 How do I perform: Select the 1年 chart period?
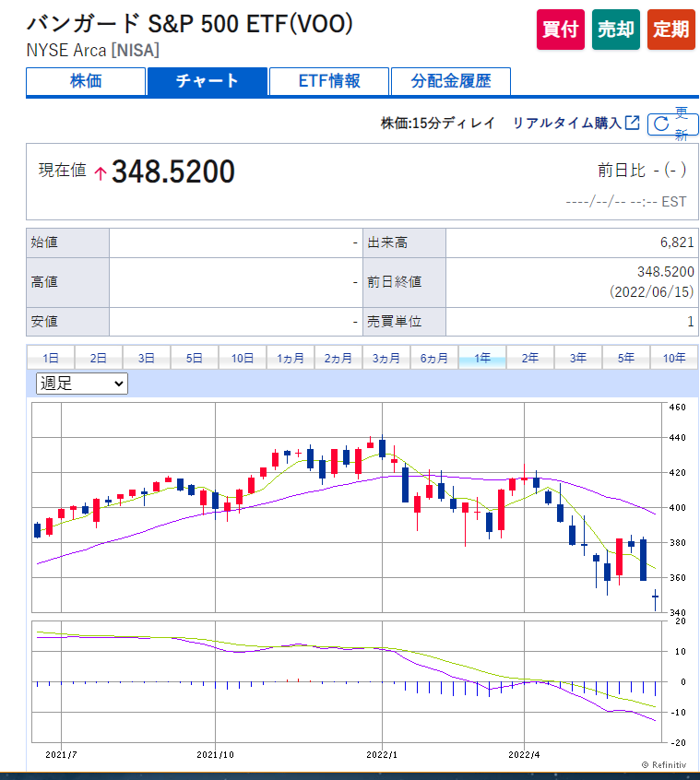click(x=481, y=358)
